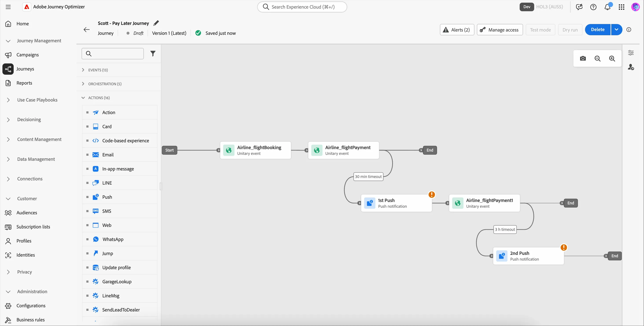This screenshot has height=326, width=644.
Task: Open the help question mark icon
Action: point(593,7)
